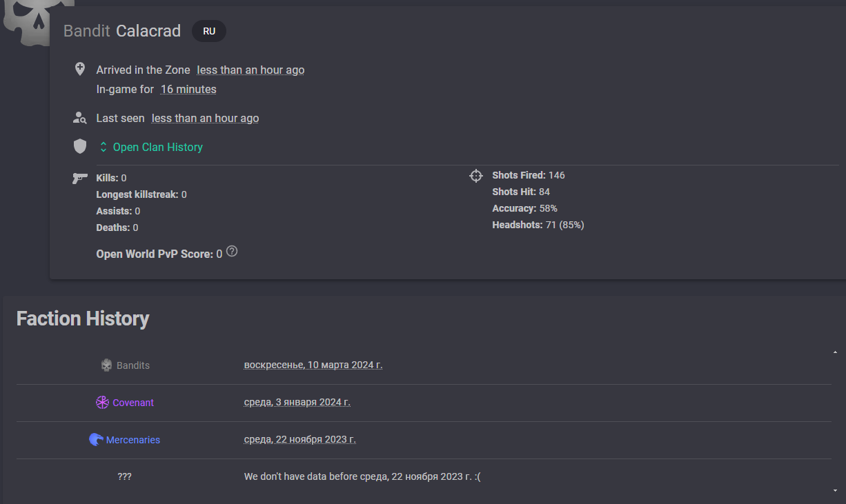Click the Covenant faction symbol icon
846x504 pixels.
(x=102, y=403)
